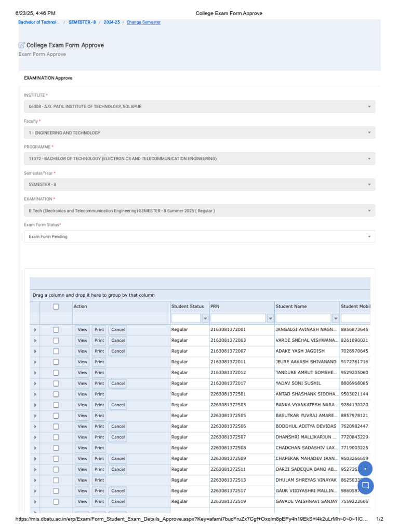Open Student Name filter dropdown arrow
The image size is (399, 532).
click(335, 318)
